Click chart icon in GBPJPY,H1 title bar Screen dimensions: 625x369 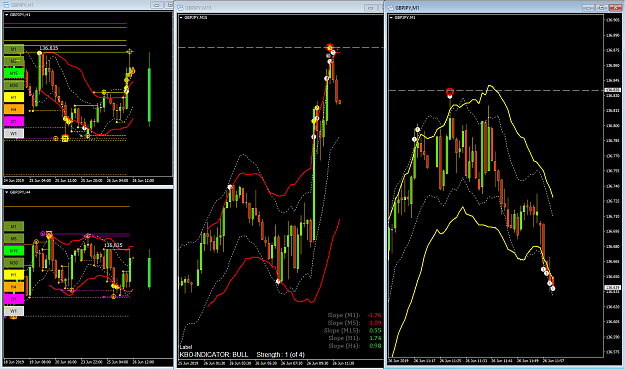tap(6, 5)
